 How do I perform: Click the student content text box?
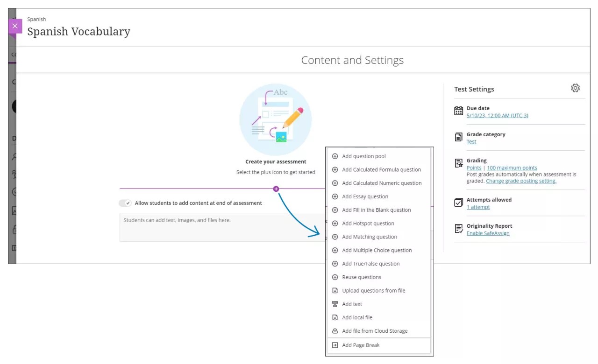click(x=220, y=227)
